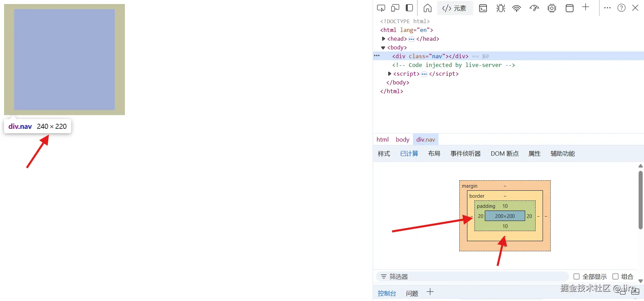Click the 200×200 content box value
644x301 pixels.
[505, 216]
